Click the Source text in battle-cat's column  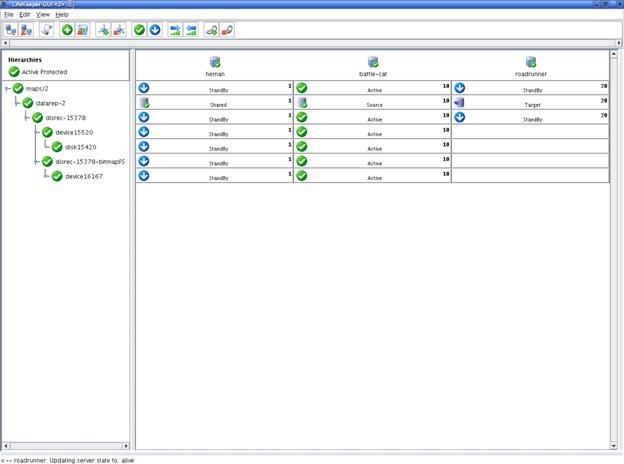tap(374, 105)
